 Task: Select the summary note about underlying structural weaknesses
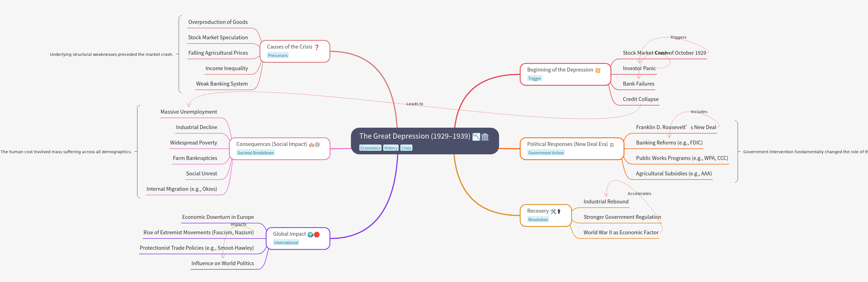(x=111, y=54)
